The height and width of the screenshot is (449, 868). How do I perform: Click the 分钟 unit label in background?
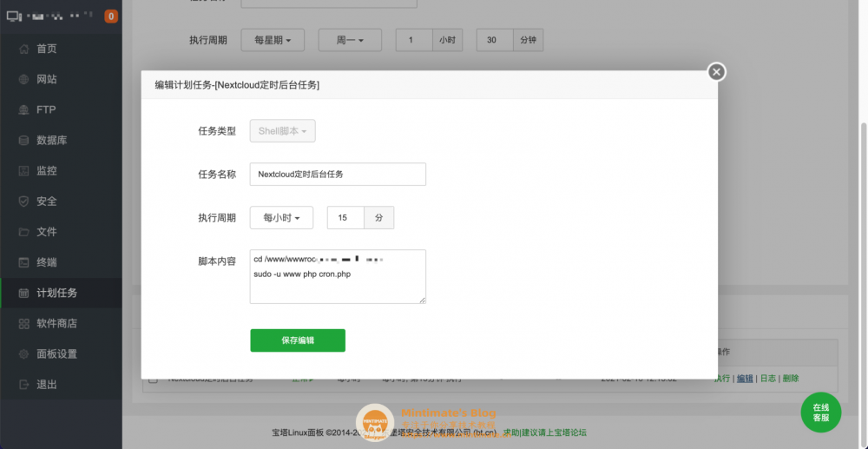(529, 41)
